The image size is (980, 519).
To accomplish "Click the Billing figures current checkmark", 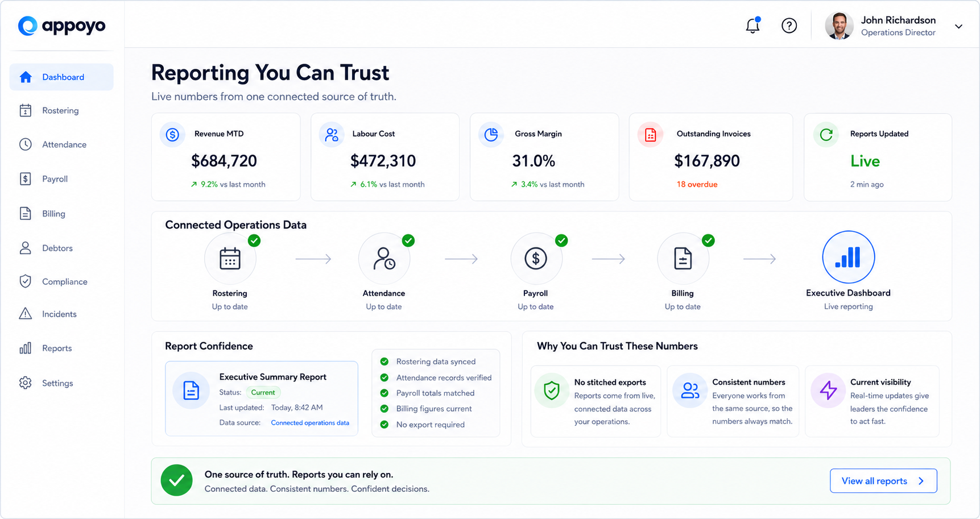I will [x=384, y=409].
